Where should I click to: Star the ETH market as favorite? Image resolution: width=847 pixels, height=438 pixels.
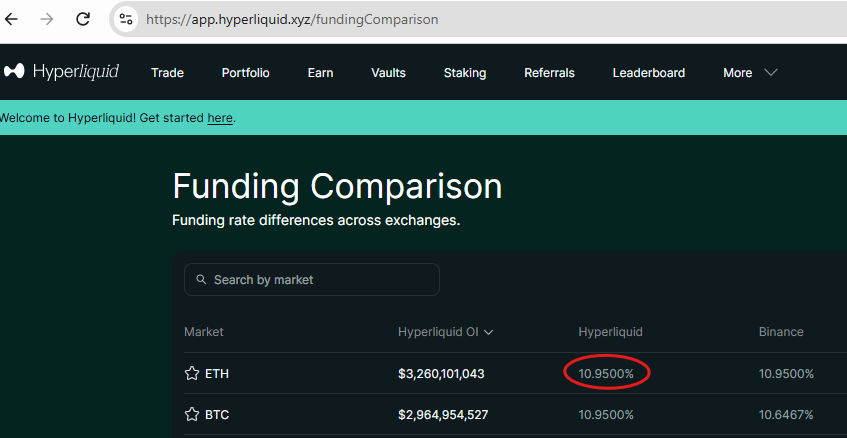click(x=192, y=373)
